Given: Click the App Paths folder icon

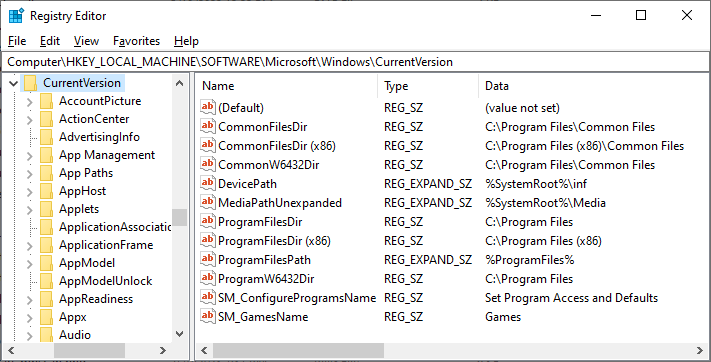Looking at the screenshot, I should 46,173.
